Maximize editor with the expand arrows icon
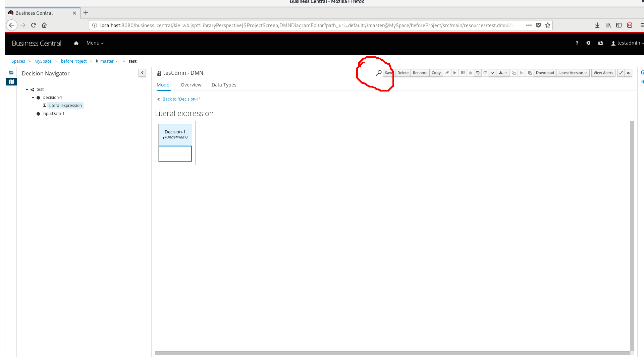644x362 pixels. pos(621,73)
